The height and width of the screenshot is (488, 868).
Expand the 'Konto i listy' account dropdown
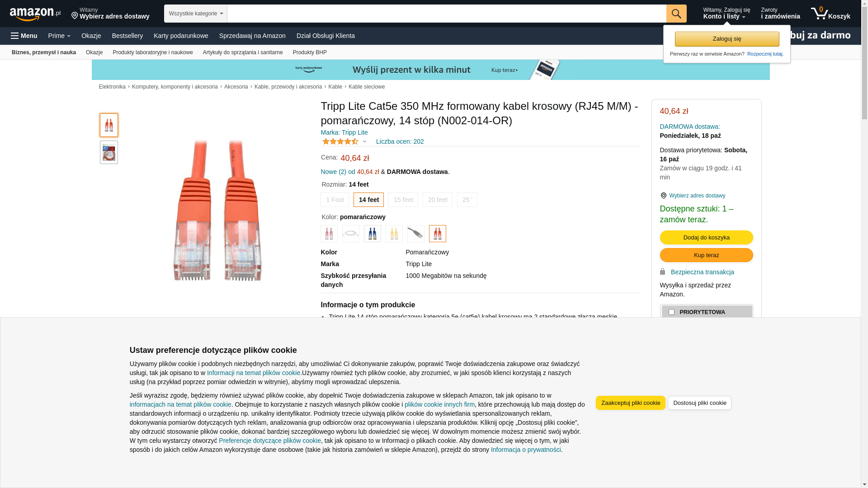click(726, 14)
